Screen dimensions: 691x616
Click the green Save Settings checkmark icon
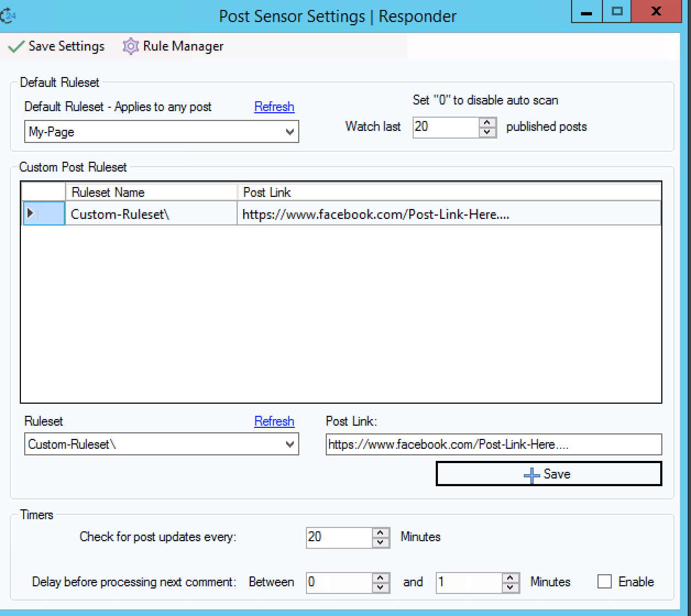tap(15, 46)
